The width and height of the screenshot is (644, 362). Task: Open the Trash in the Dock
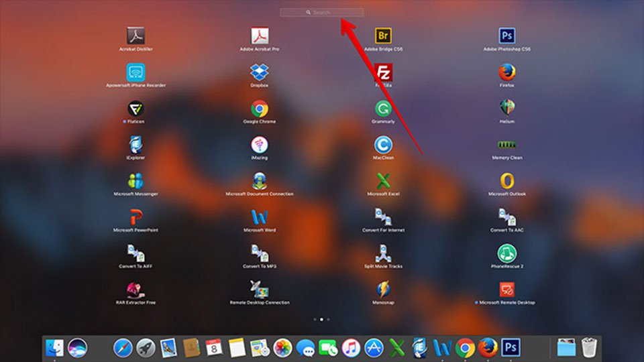click(x=590, y=348)
